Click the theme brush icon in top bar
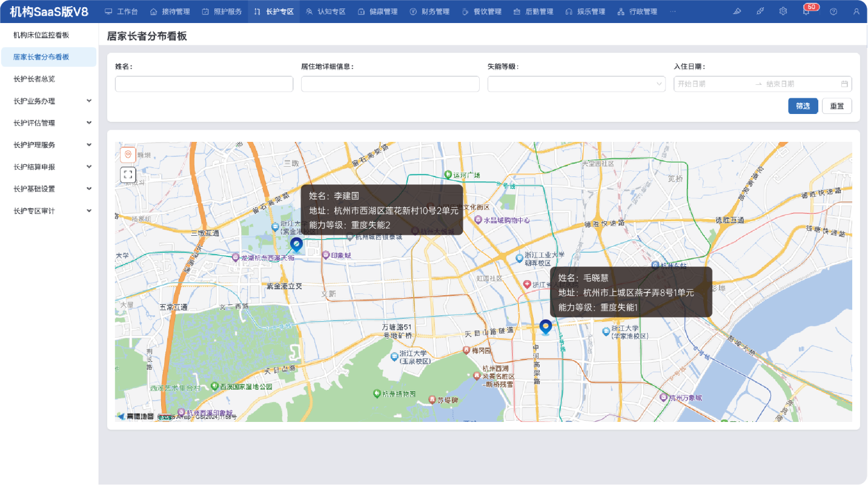 [x=759, y=11]
